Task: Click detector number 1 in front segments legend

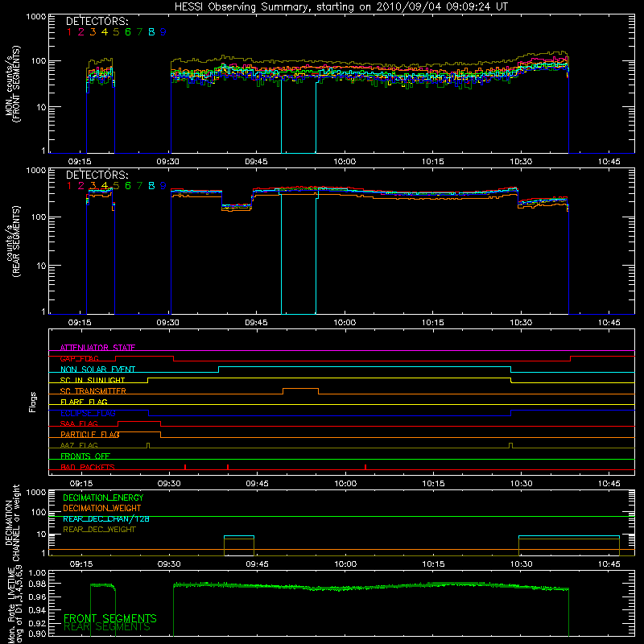Action: point(69,32)
